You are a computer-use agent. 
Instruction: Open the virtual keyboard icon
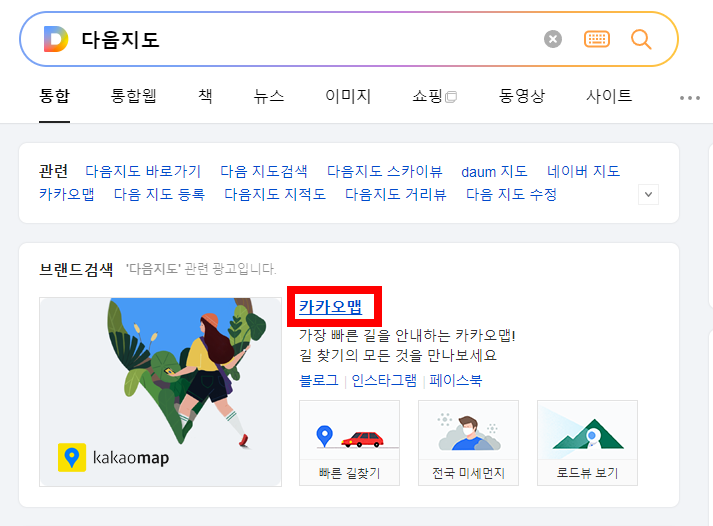point(597,39)
